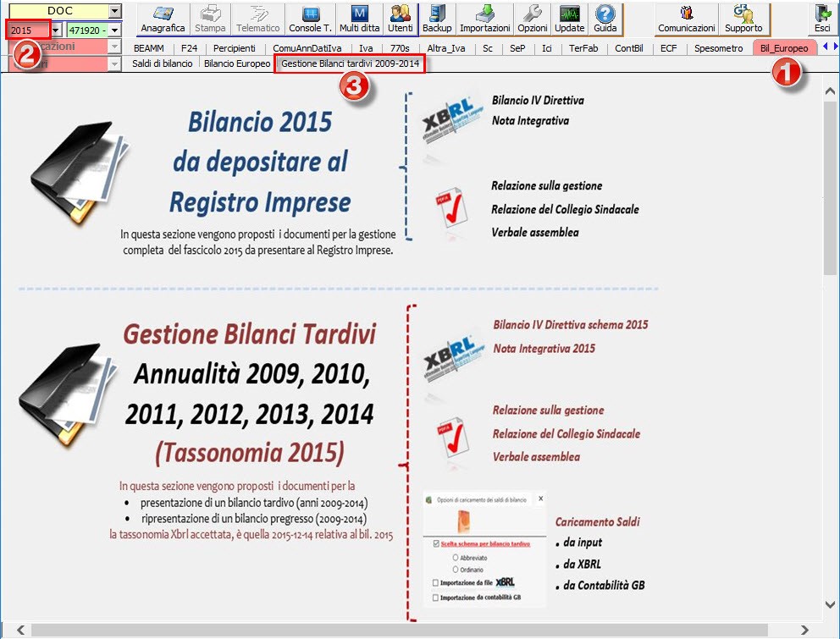Click the Comunicazioni button
This screenshot has width=840, height=639.
click(x=687, y=18)
